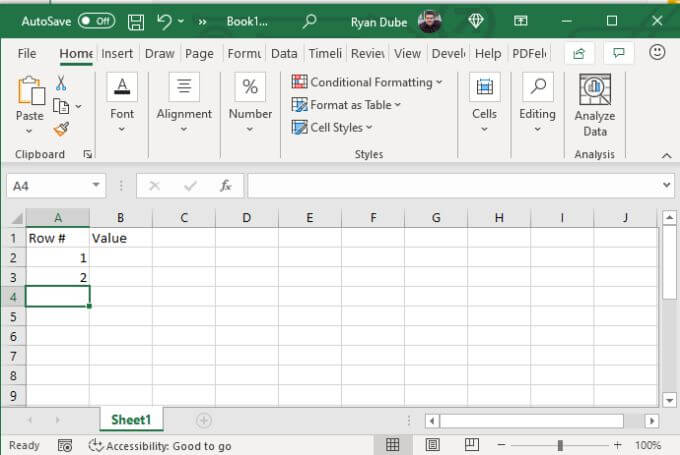Switch to Normal view in status bar

click(x=393, y=445)
